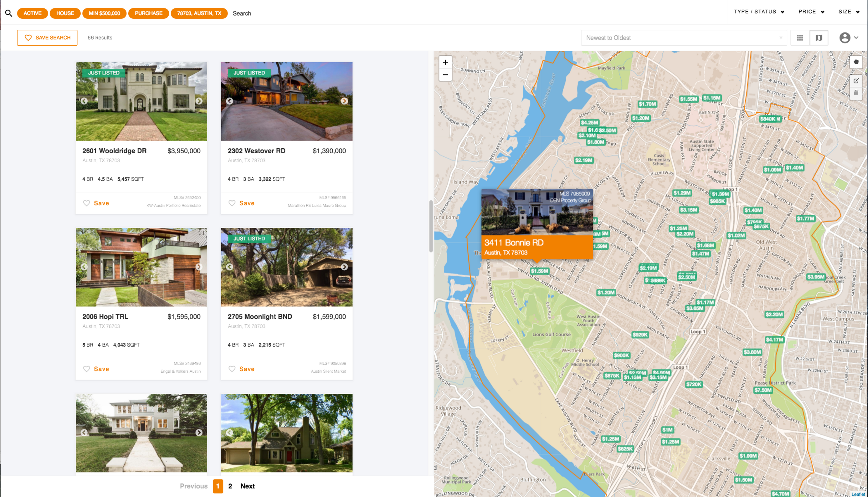Click the $900K map price marker
This screenshot has height=497, width=868.
(621, 355)
